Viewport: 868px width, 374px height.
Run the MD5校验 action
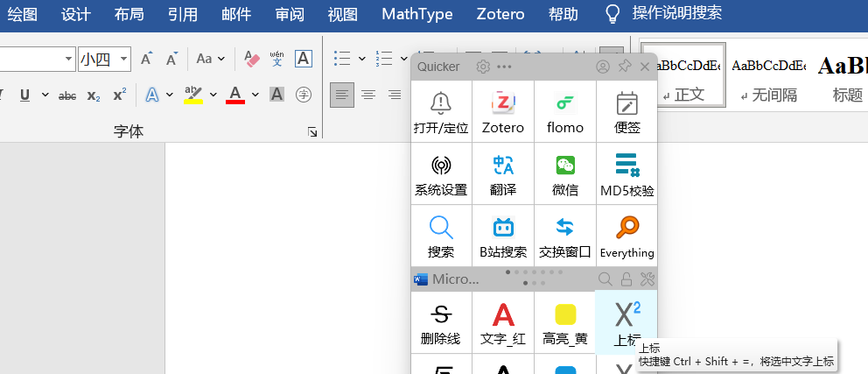point(627,173)
